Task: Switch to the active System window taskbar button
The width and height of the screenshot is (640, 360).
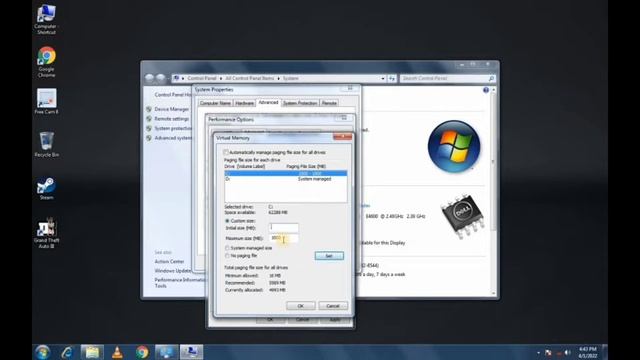Action: tap(191, 352)
